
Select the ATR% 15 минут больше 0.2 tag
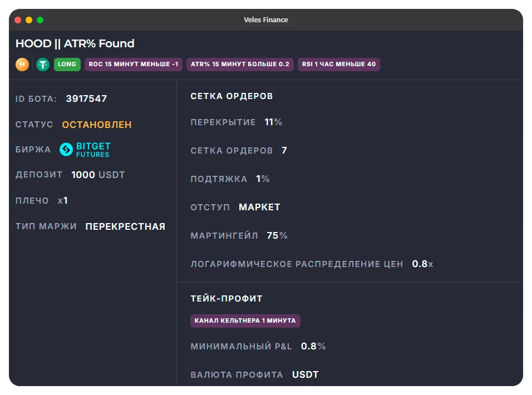click(240, 65)
